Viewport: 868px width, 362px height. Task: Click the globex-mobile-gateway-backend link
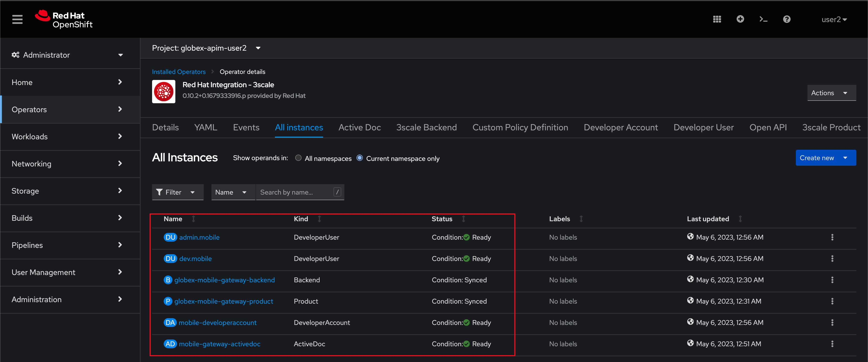coord(225,280)
